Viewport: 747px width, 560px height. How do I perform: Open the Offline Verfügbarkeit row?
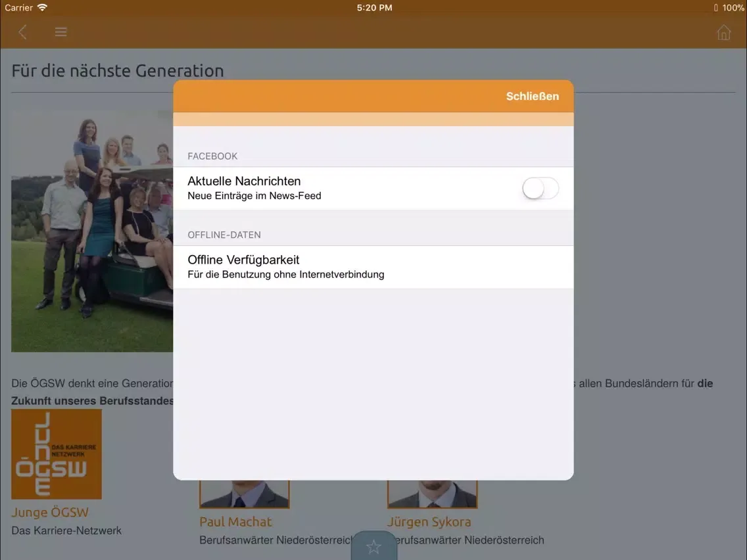pos(373,267)
